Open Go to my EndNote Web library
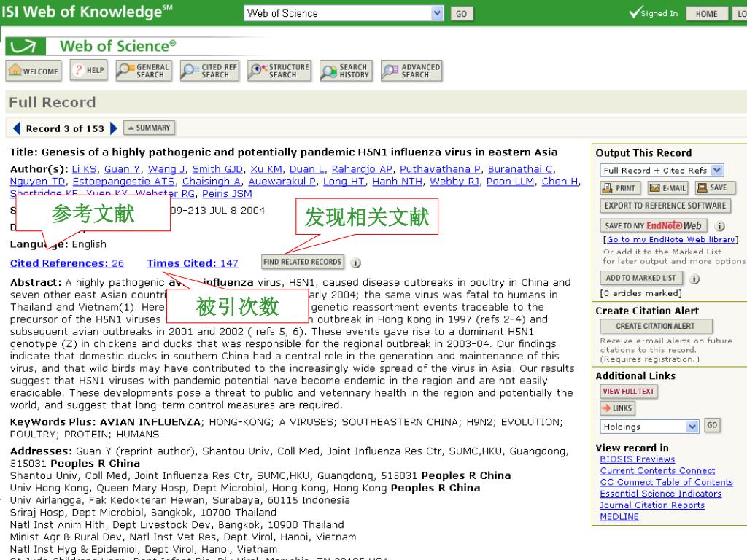 click(x=670, y=239)
